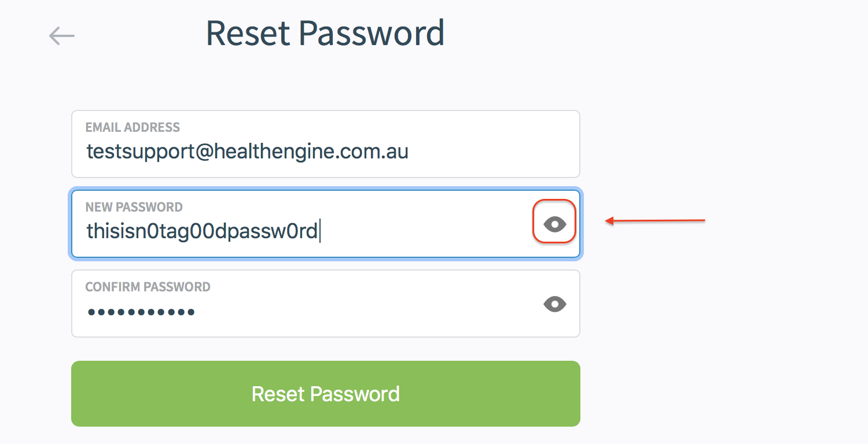This screenshot has width=868, height=444.
Task: Click the back arrow icon
Action: point(62,36)
